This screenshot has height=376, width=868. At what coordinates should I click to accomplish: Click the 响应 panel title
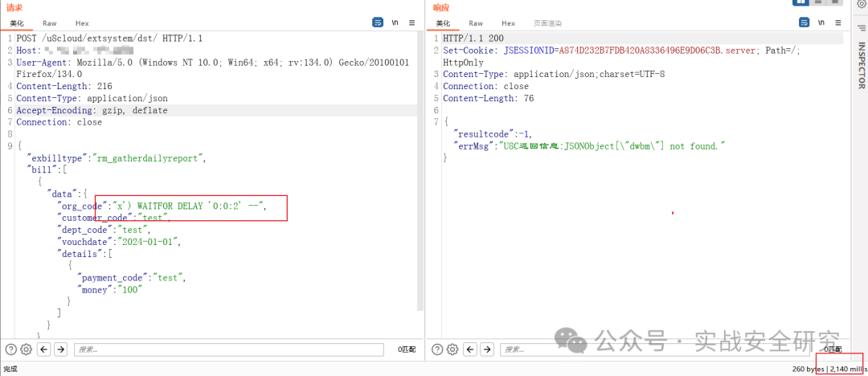point(440,8)
